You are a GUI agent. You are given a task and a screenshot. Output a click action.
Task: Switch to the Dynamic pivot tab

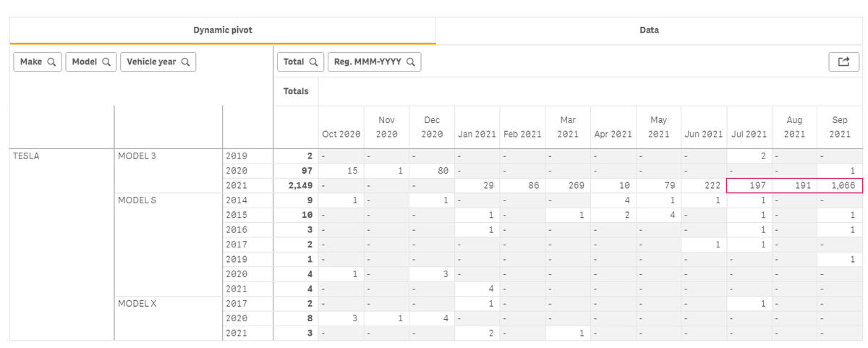click(x=223, y=30)
